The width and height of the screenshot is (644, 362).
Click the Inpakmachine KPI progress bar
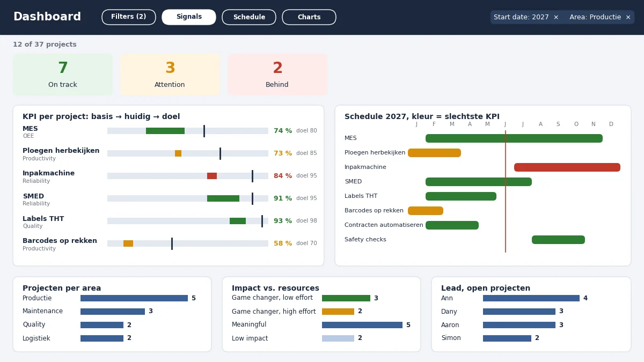(188, 176)
